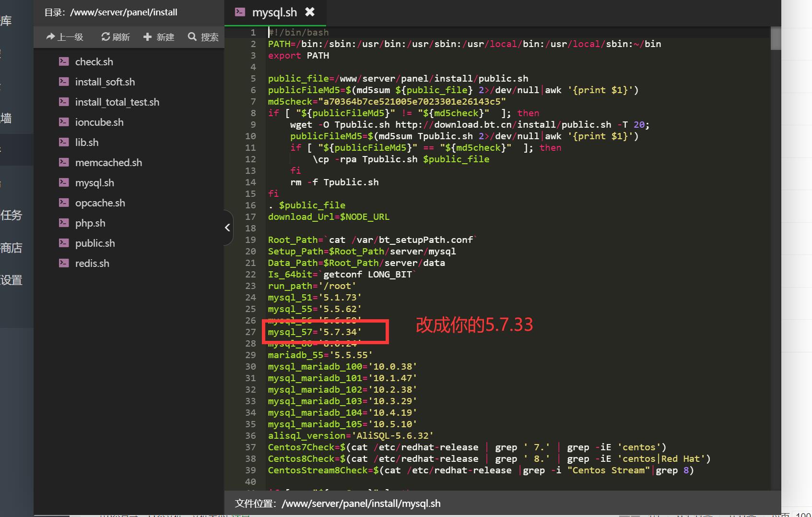Click line 29 mariadb_55='5.5.55'
This screenshot has width=812, height=517.
pyautogui.click(x=320, y=355)
